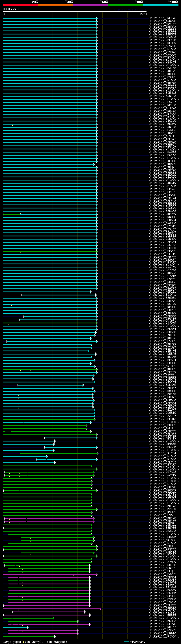Open hit UniRef100_B7FF76
The height and width of the screenshot is (644, 181).
[x=162, y=18]
